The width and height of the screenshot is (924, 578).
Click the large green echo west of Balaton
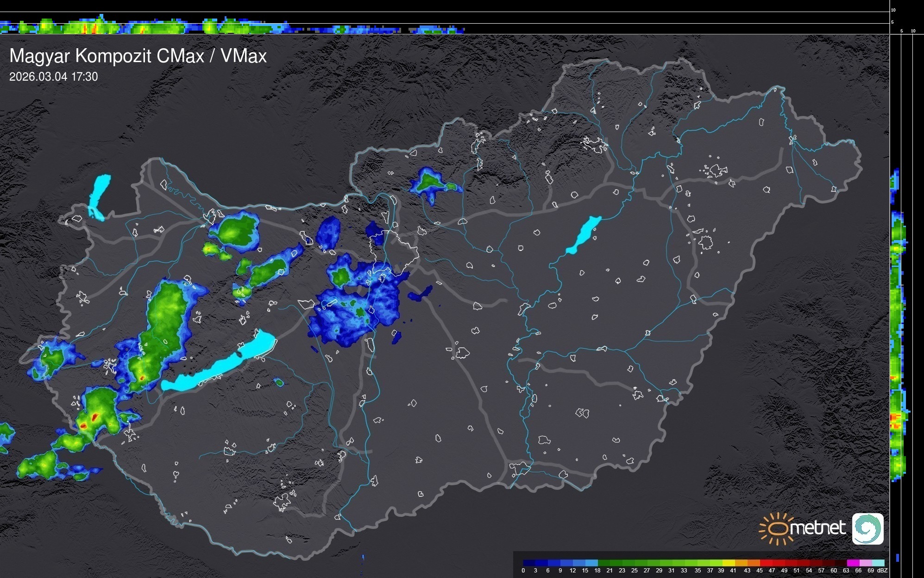pyautogui.click(x=162, y=324)
